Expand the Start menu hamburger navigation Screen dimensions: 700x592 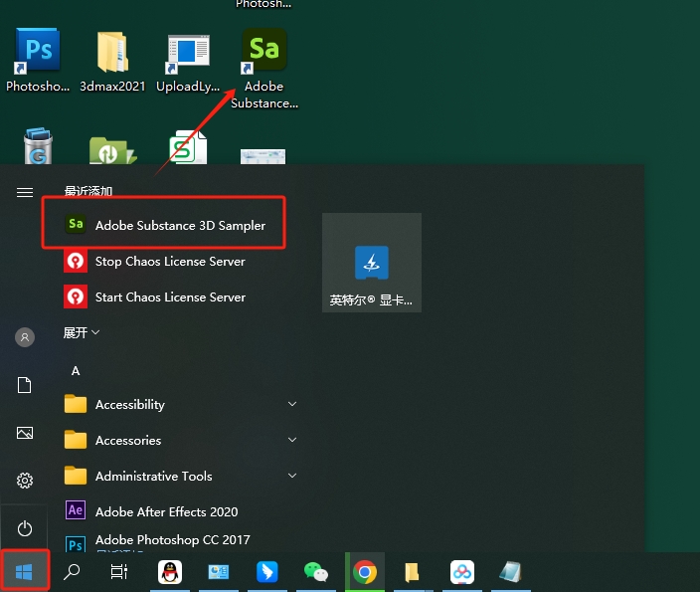point(25,192)
